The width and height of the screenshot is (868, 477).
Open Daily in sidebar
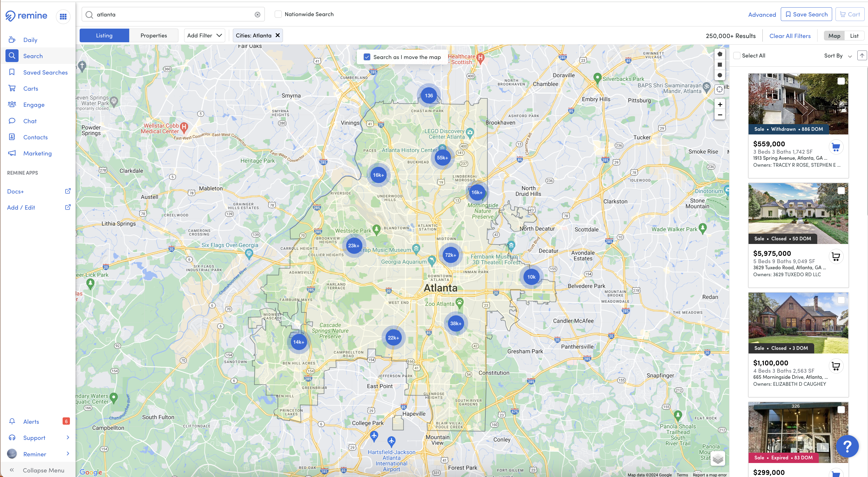click(x=38, y=40)
